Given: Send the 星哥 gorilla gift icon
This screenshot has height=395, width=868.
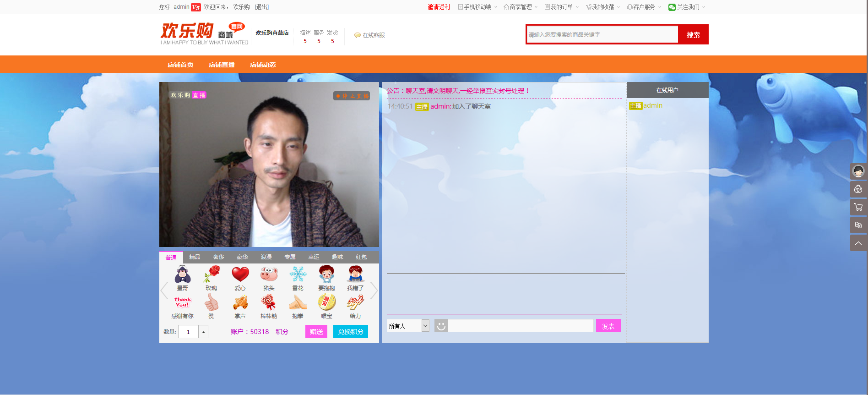Looking at the screenshot, I should pyautogui.click(x=183, y=274).
